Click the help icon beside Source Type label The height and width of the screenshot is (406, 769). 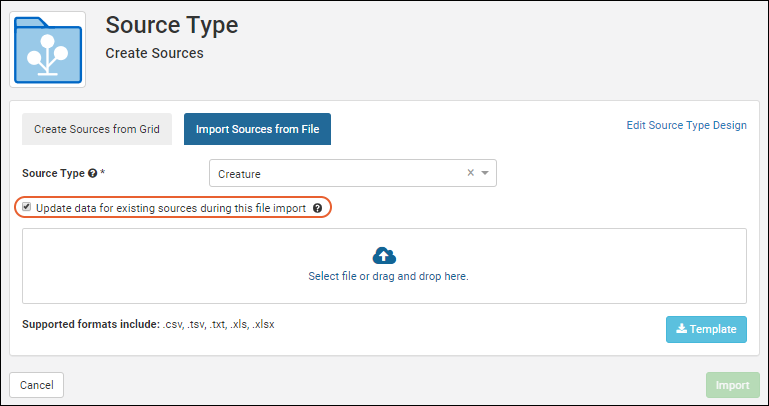click(x=92, y=174)
